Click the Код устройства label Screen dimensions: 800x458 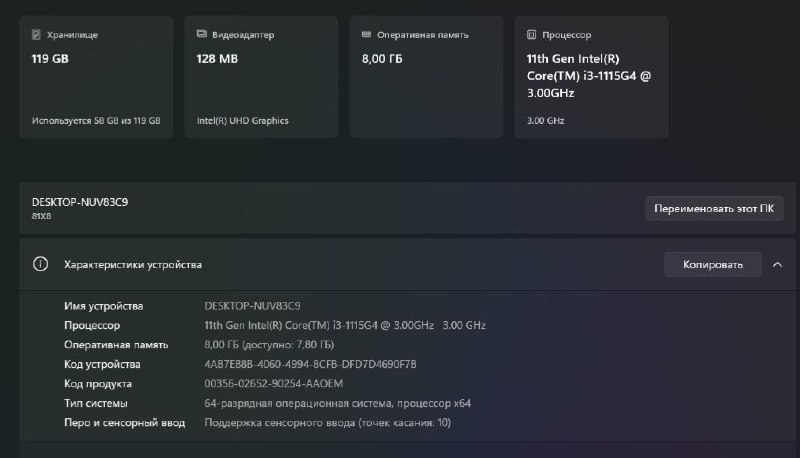pos(102,364)
